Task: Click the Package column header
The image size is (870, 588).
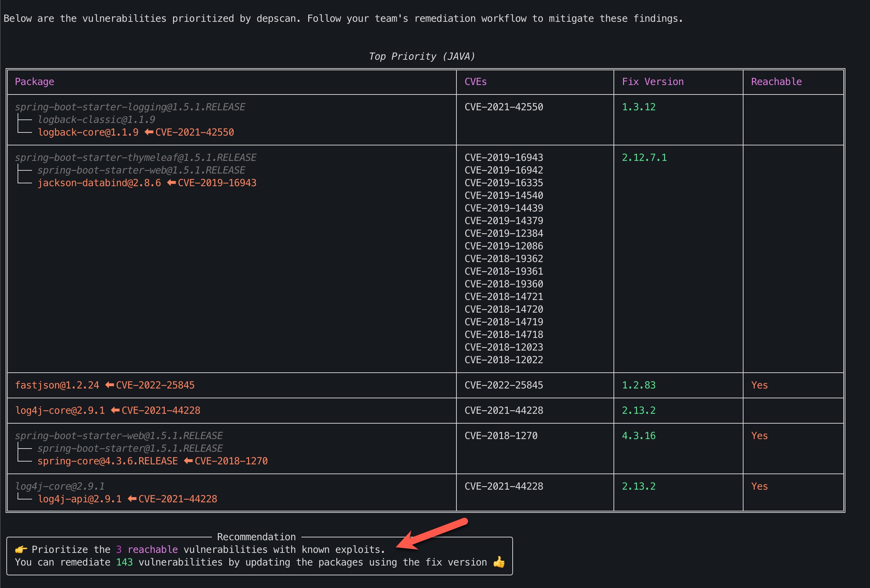Action: click(34, 81)
